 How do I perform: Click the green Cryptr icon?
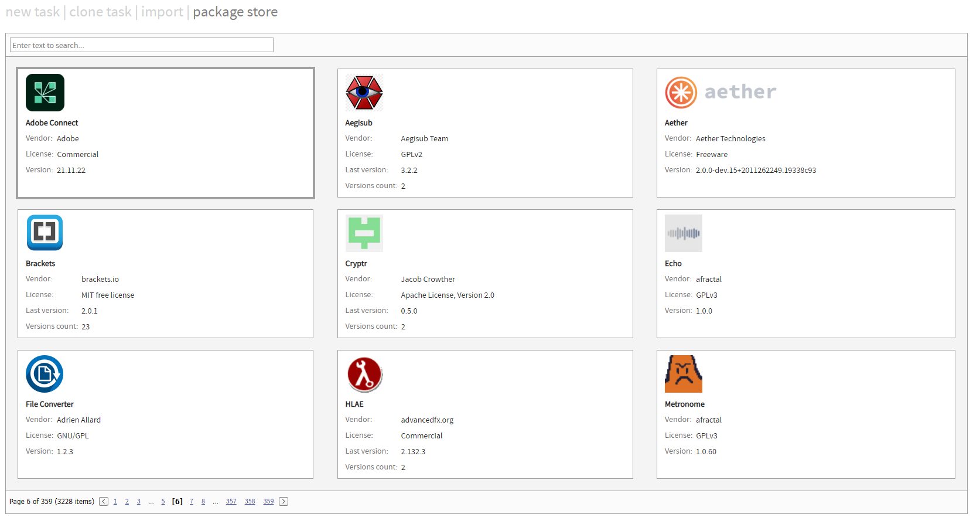364,233
